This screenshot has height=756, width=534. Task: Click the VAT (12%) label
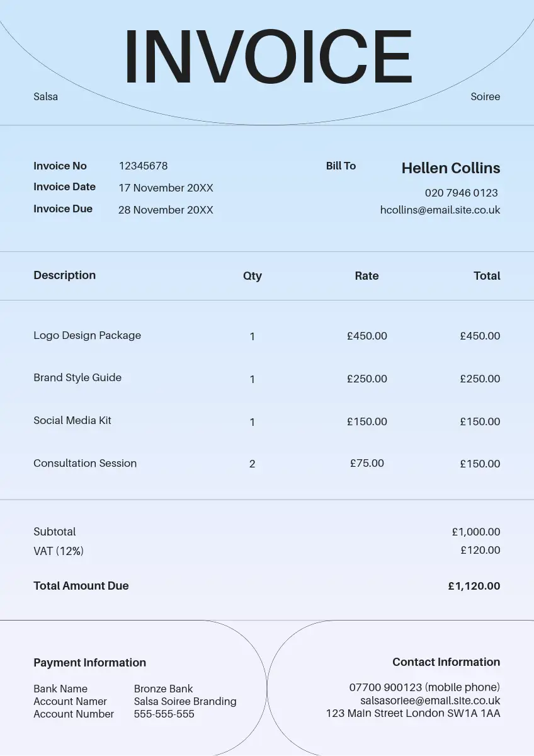(59, 551)
